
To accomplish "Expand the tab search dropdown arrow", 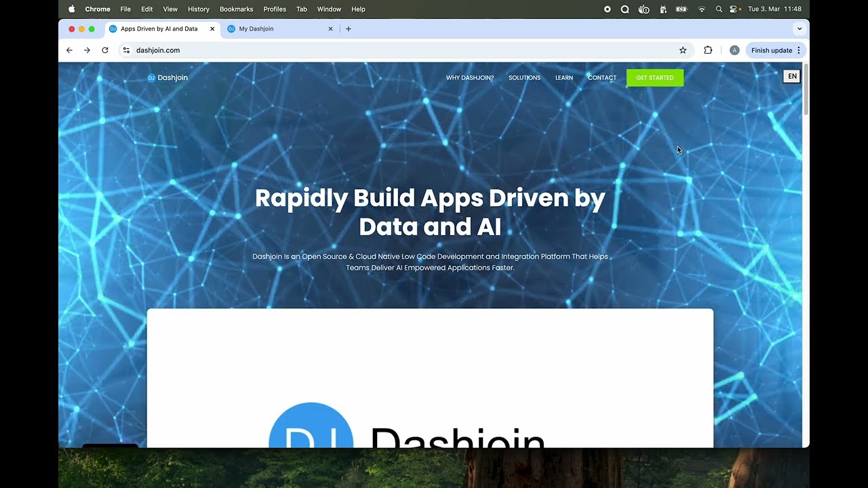I will tap(800, 29).
